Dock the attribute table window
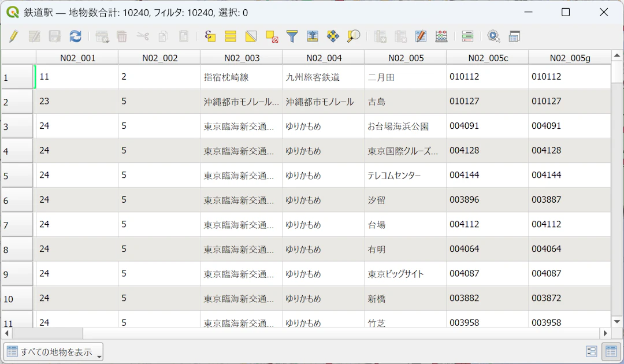 [x=514, y=36]
